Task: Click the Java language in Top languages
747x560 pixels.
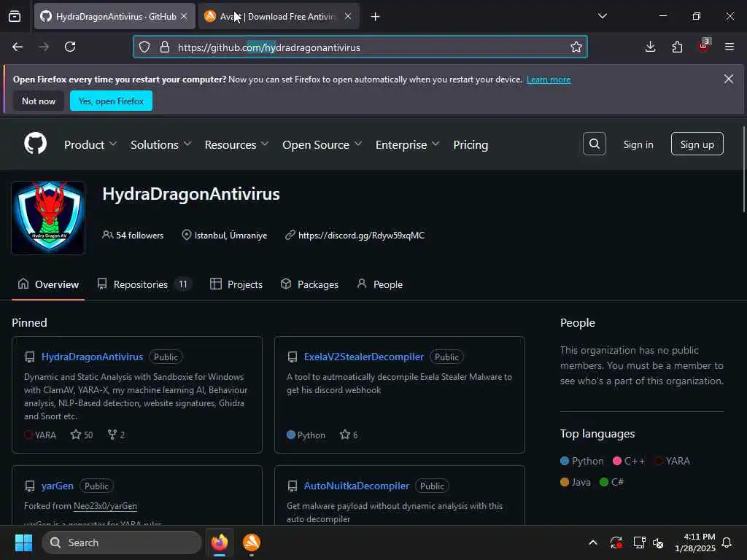Action: (x=576, y=482)
